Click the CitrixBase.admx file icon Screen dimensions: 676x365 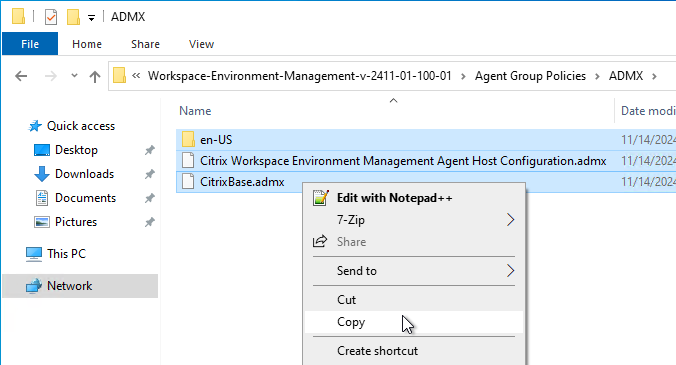188,181
